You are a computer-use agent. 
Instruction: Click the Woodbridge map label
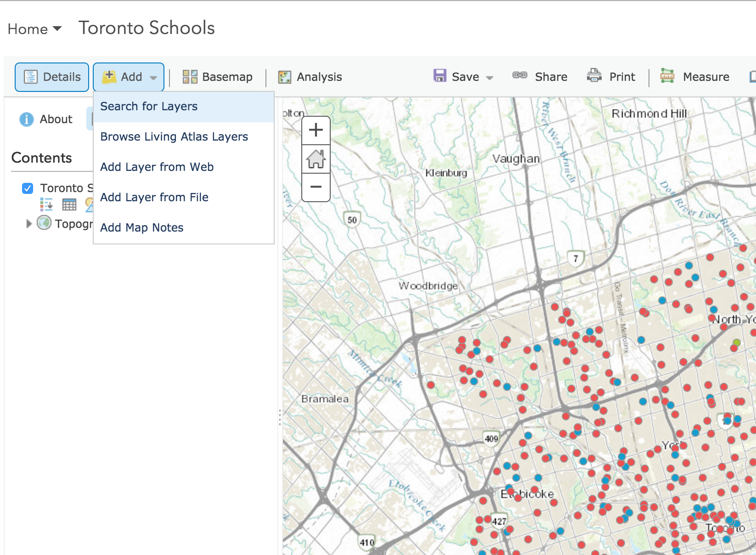[x=428, y=286]
